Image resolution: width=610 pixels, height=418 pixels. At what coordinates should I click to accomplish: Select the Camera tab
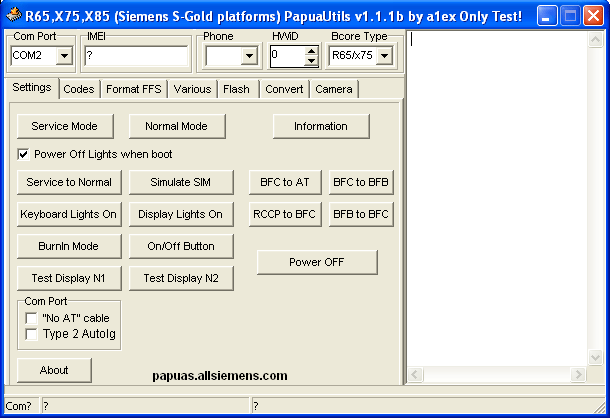334,90
